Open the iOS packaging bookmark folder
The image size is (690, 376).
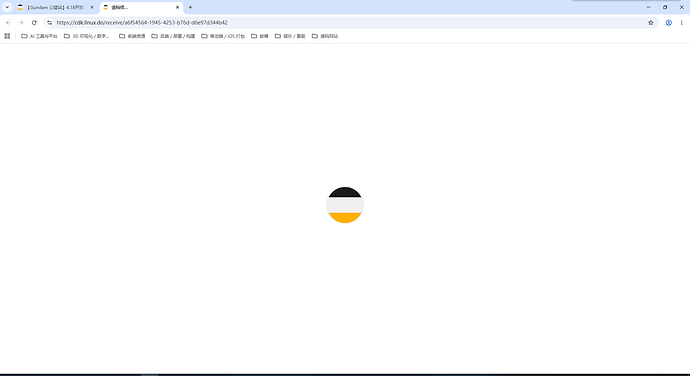coord(223,36)
